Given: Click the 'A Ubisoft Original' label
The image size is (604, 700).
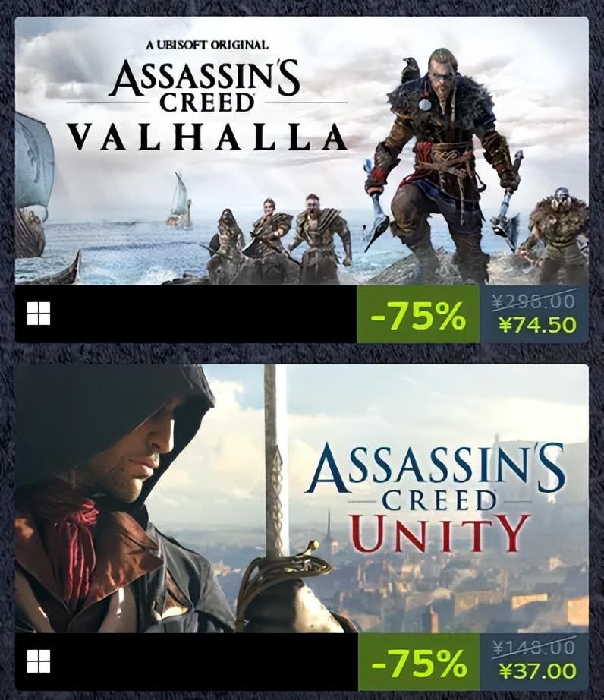Looking at the screenshot, I should tap(207, 45).
